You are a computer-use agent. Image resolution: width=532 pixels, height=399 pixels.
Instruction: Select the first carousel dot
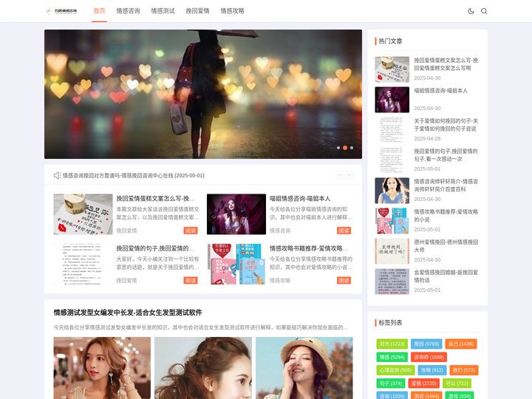(x=338, y=148)
